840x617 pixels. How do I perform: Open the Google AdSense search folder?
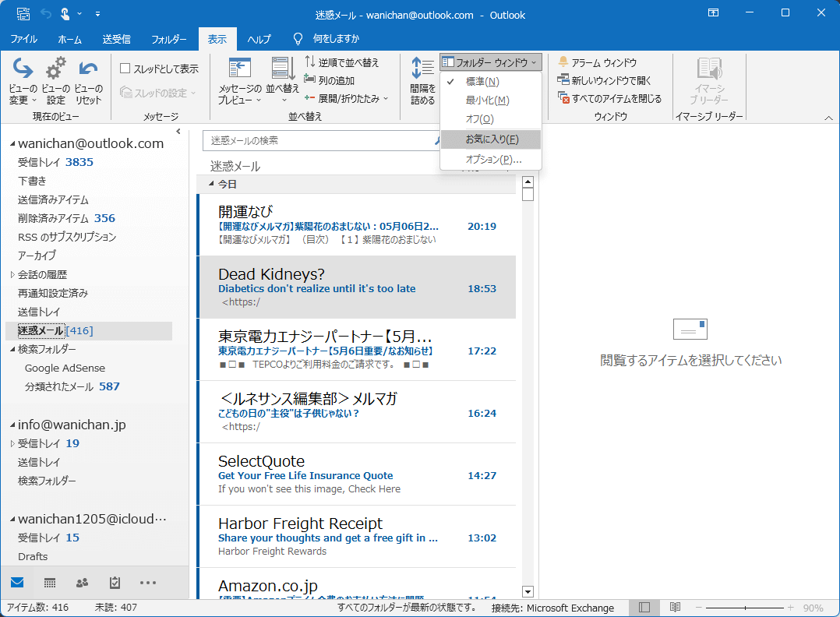pos(65,368)
